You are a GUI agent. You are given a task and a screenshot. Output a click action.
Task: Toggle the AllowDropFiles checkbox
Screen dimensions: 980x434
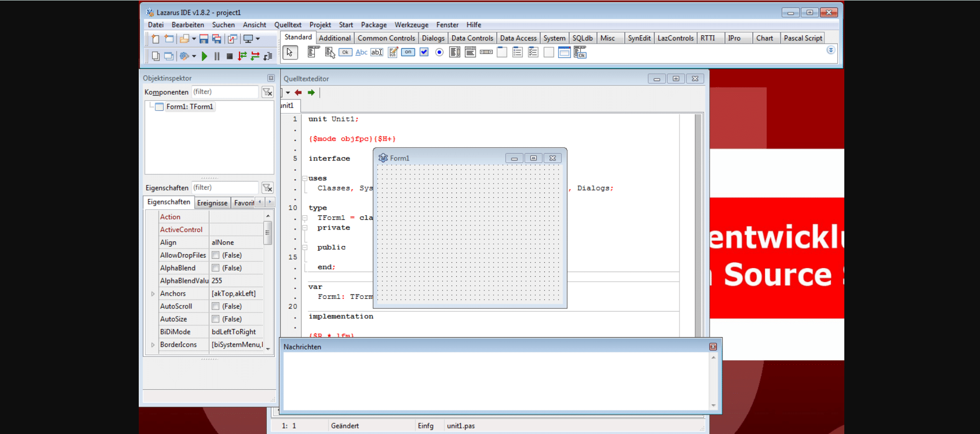point(216,255)
